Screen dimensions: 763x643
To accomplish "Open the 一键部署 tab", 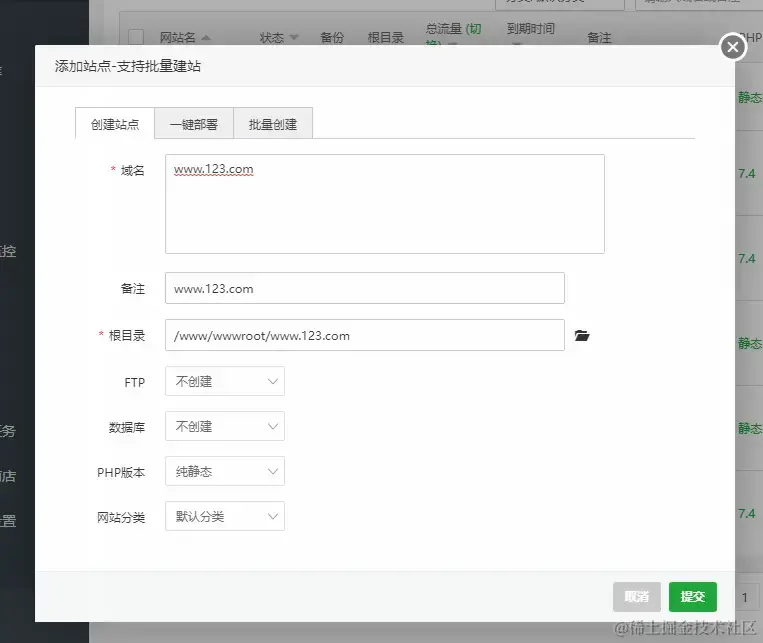I will (194, 124).
